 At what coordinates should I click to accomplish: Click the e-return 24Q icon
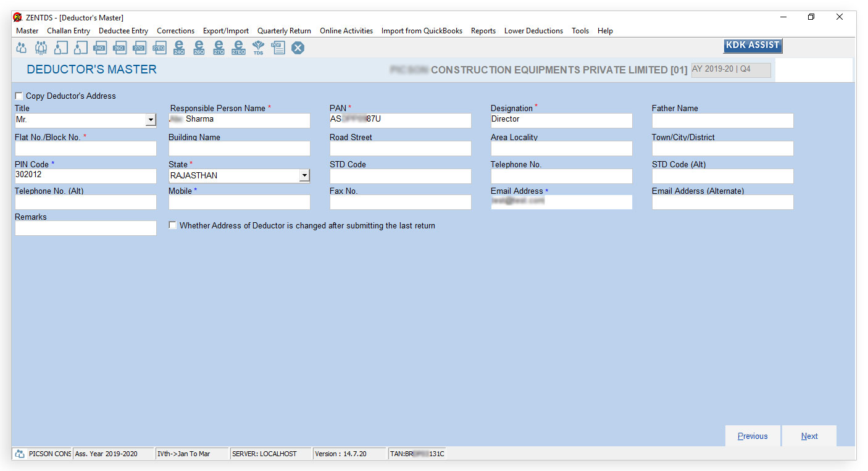point(179,48)
